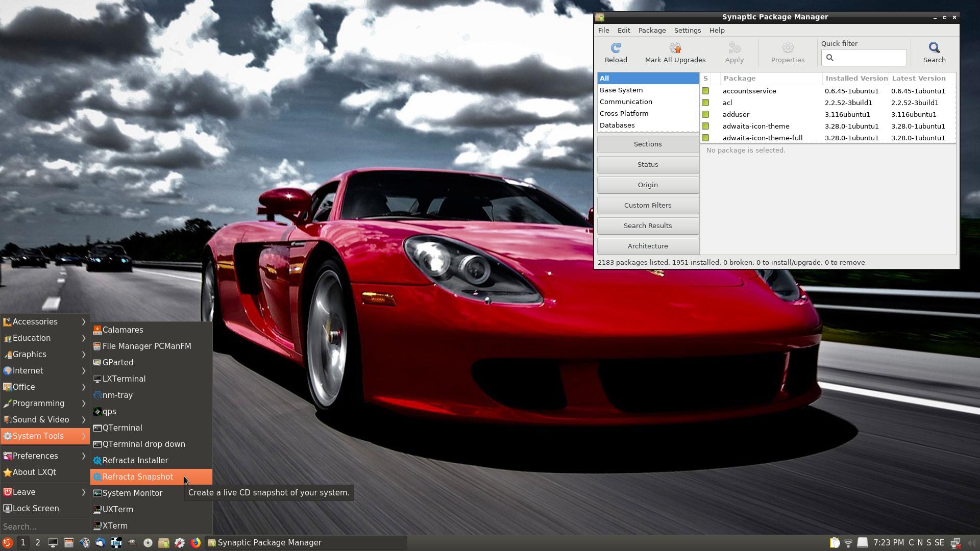Click status square for adwaita-icon-theme package

[705, 126]
